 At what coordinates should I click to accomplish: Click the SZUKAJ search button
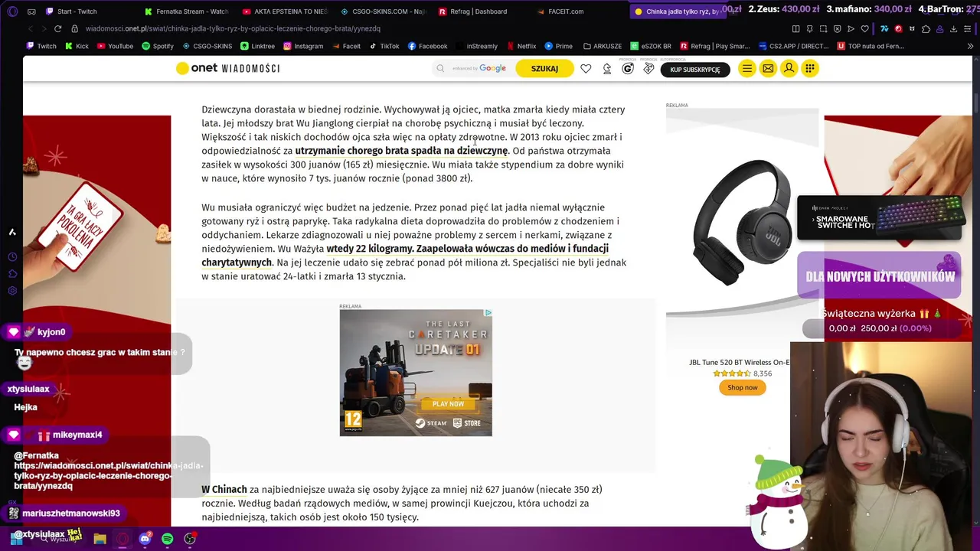click(544, 68)
